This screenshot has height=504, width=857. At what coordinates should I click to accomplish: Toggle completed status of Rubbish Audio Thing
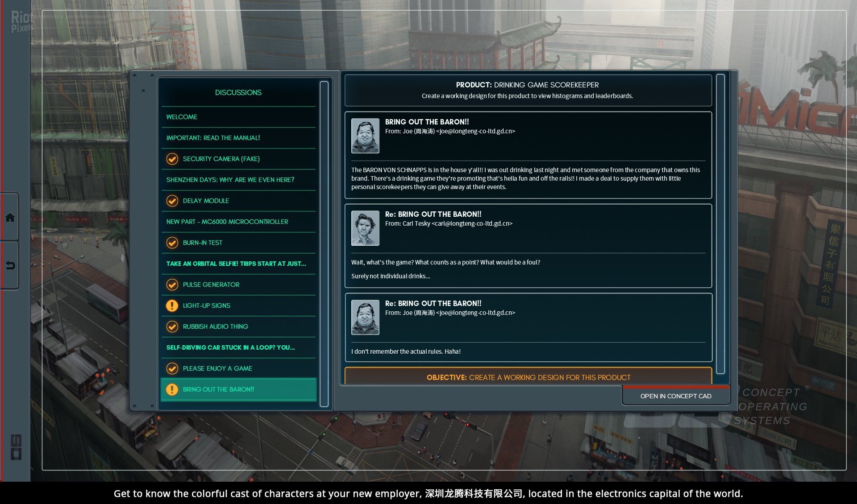(x=172, y=326)
